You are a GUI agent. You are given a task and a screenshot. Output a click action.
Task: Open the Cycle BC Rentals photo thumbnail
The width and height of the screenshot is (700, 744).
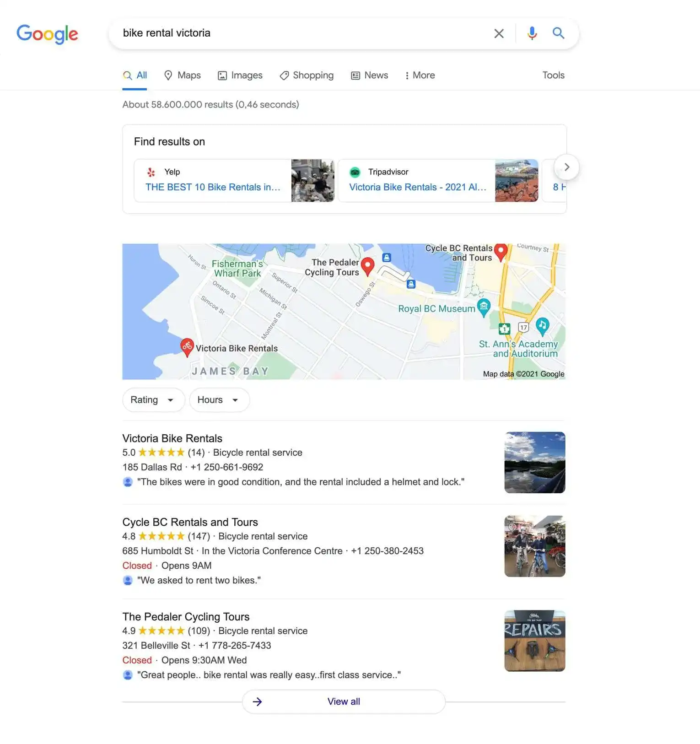click(535, 546)
